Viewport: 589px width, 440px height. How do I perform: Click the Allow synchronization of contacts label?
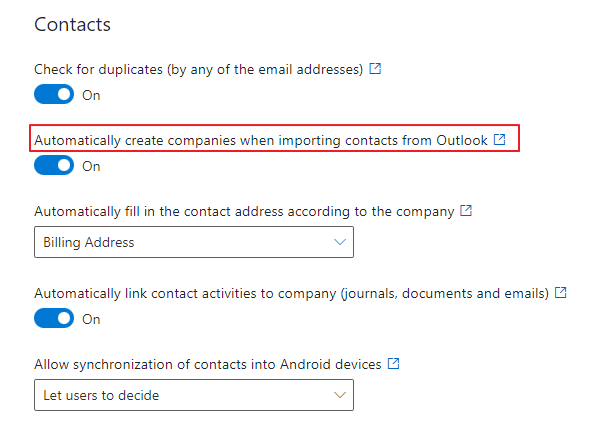208,364
